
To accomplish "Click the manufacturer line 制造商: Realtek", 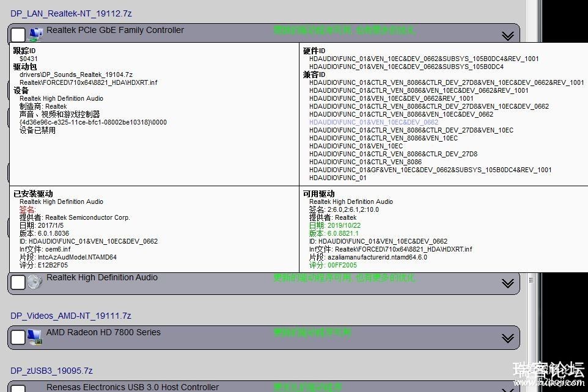I will (x=43, y=106).
